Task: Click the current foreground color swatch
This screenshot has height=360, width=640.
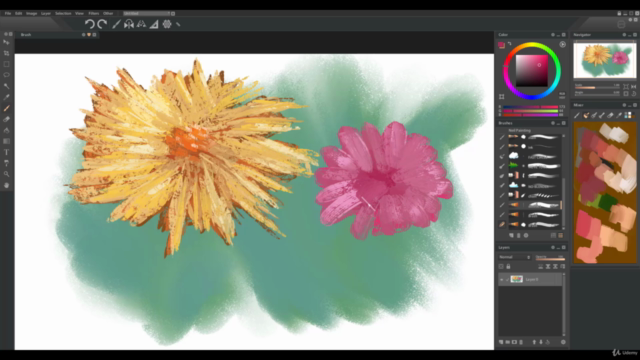Action: coord(502,45)
